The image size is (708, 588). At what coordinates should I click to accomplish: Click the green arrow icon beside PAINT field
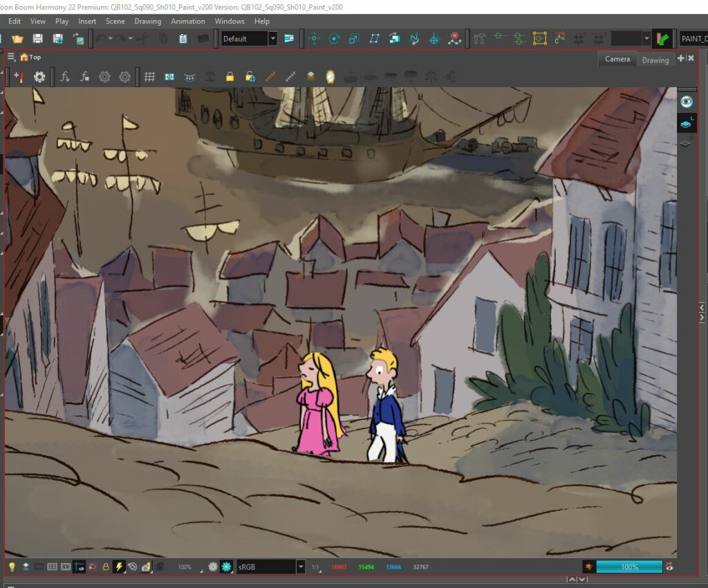(664, 39)
